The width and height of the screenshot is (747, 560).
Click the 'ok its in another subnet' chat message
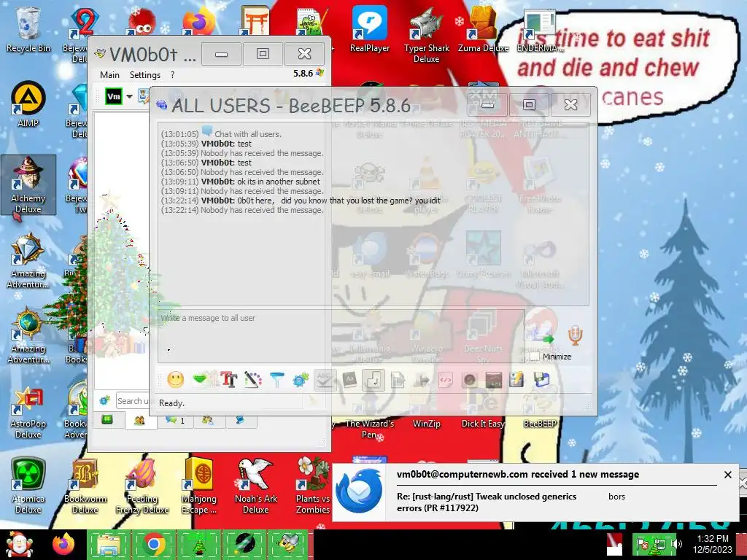(279, 182)
